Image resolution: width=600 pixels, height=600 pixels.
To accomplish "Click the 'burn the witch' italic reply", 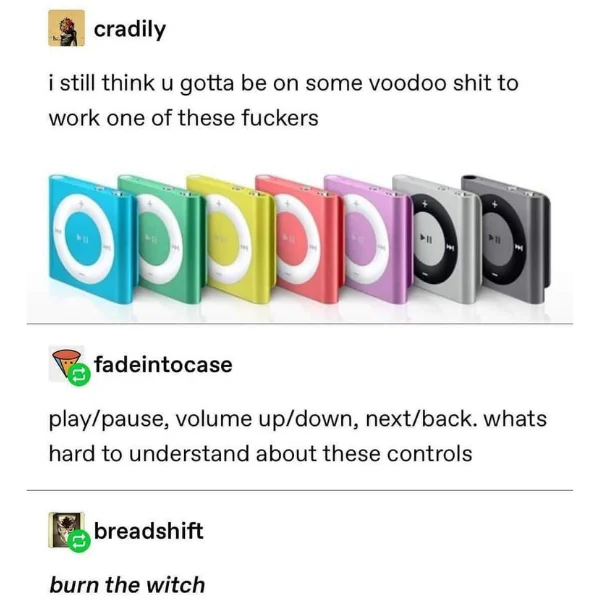I will point(127,585).
